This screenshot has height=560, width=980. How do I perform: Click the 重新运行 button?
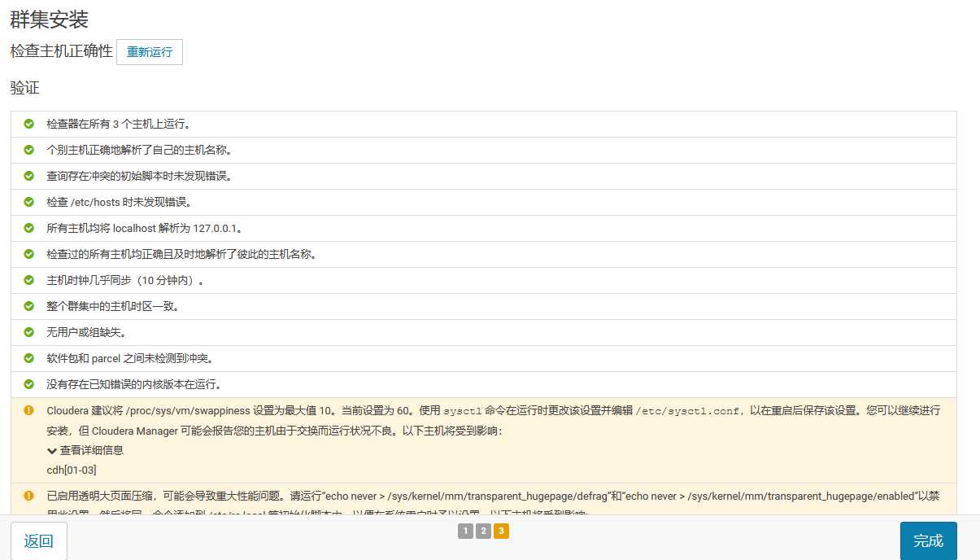[x=150, y=52]
